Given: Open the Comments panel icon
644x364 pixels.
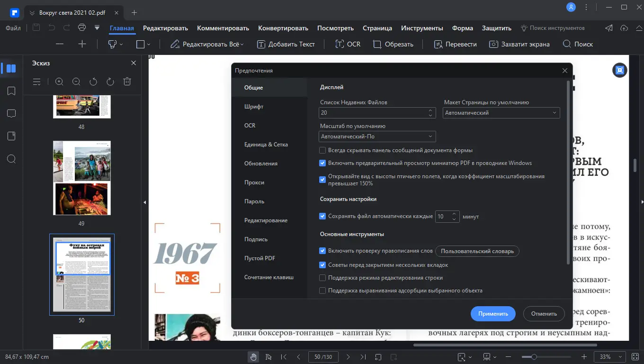Looking at the screenshot, I should click(x=11, y=113).
